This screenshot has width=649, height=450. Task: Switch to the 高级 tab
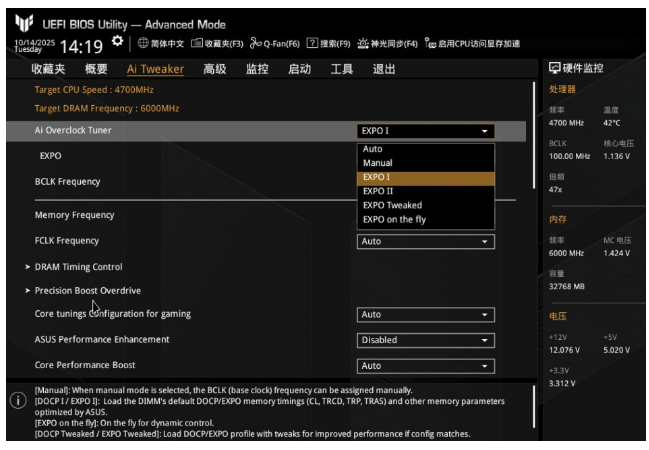(x=214, y=69)
